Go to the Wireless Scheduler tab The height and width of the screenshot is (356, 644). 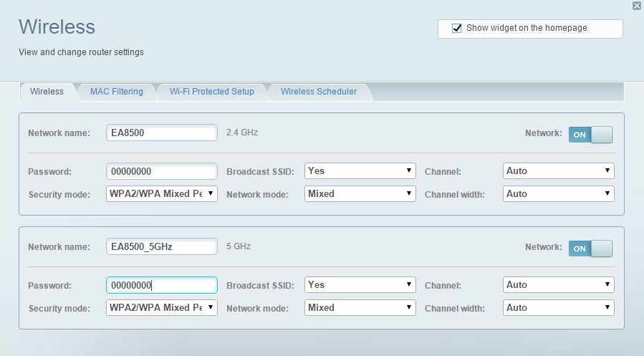click(x=319, y=92)
